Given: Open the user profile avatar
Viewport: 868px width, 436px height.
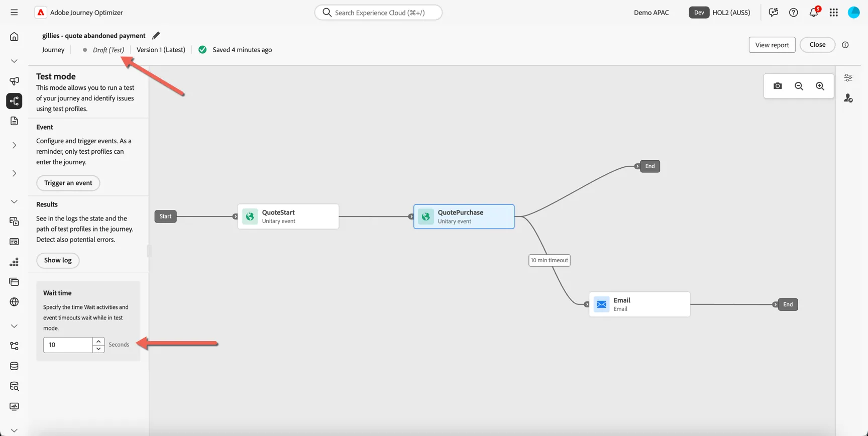Looking at the screenshot, I should 853,13.
